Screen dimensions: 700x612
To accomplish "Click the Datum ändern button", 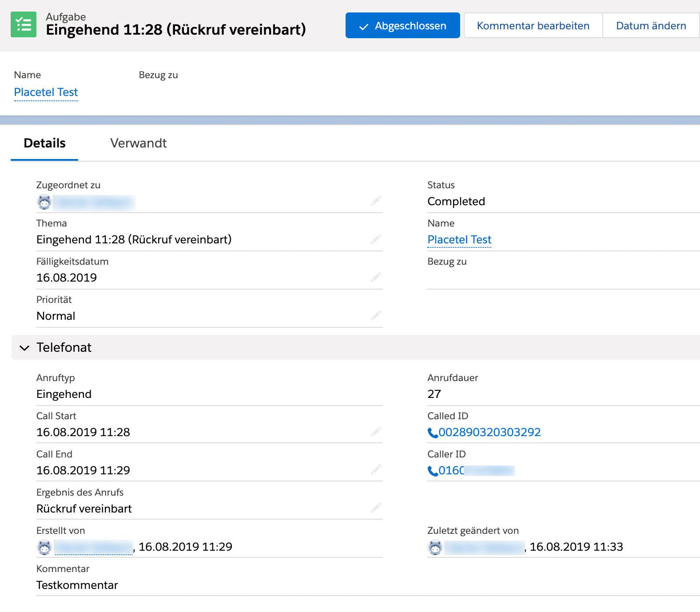I will point(651,25).
